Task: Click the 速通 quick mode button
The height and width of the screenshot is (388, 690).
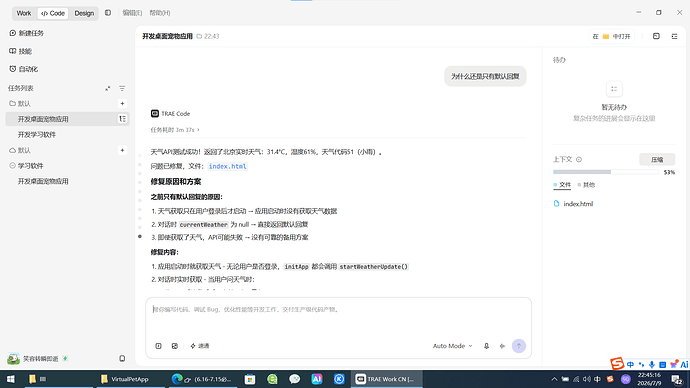Action: [x=200, y=346]
